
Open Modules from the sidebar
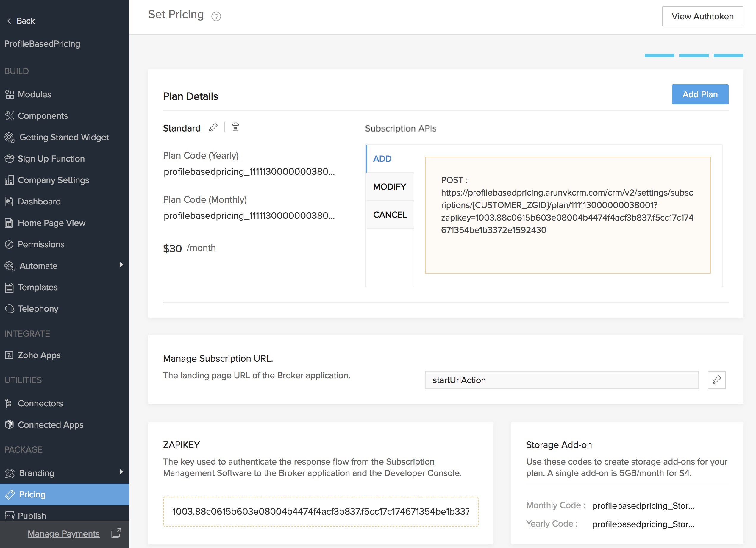(34, 94)
